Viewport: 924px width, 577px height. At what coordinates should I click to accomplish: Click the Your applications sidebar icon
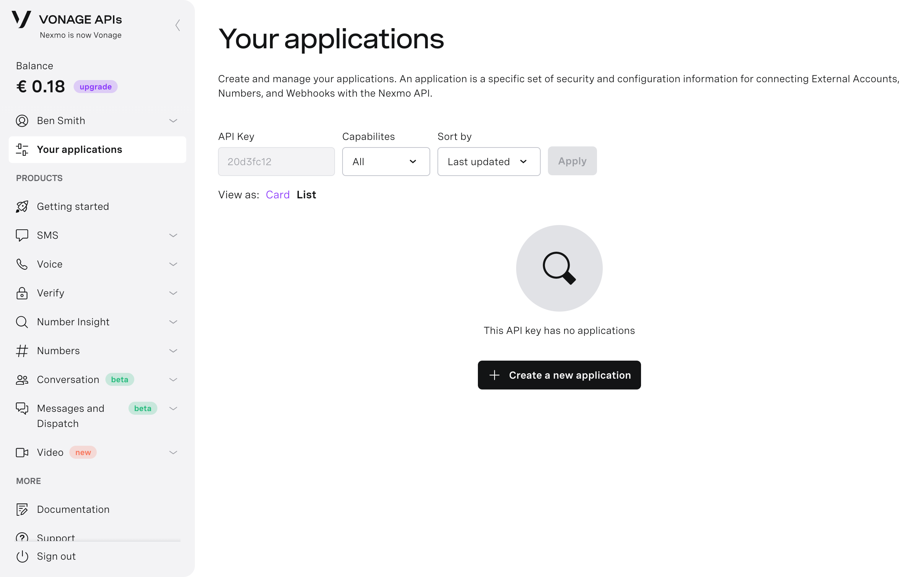(21, 149)
